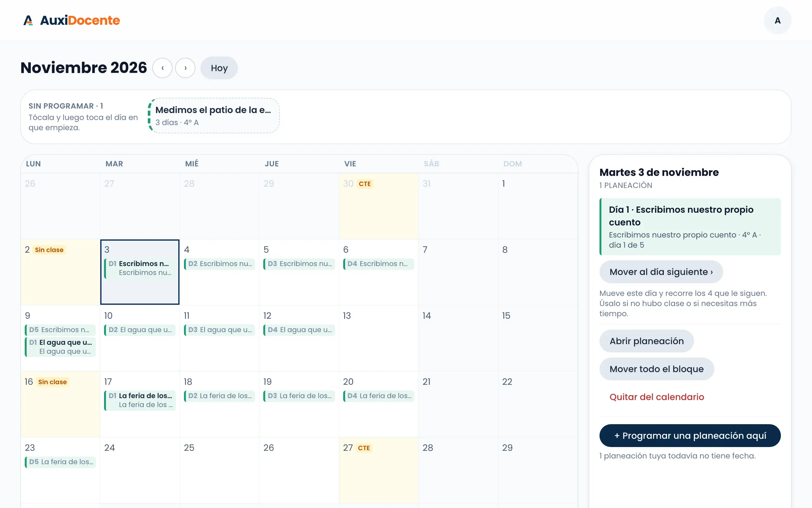Select calendar day 21

coord(458,404)
